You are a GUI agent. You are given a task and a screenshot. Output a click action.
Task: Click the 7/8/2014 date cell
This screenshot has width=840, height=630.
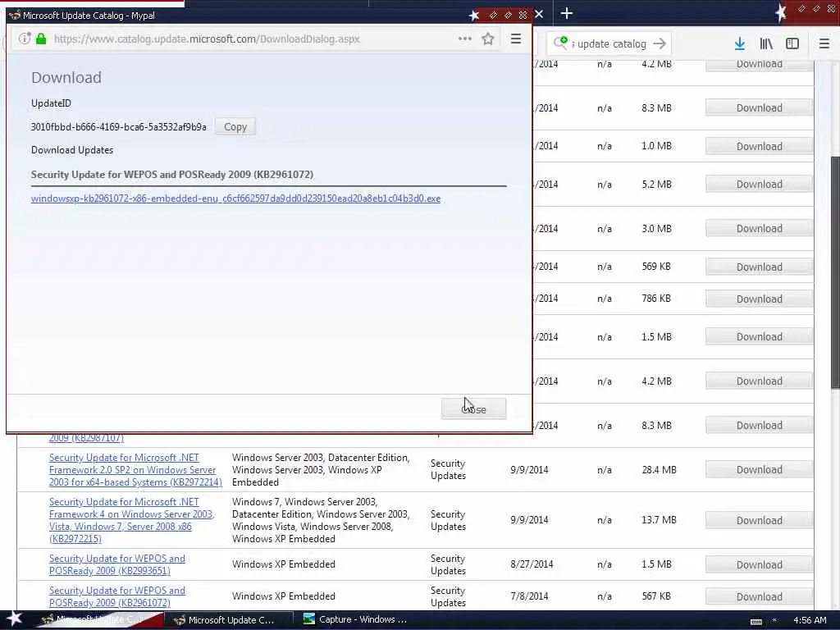point(529,596)
